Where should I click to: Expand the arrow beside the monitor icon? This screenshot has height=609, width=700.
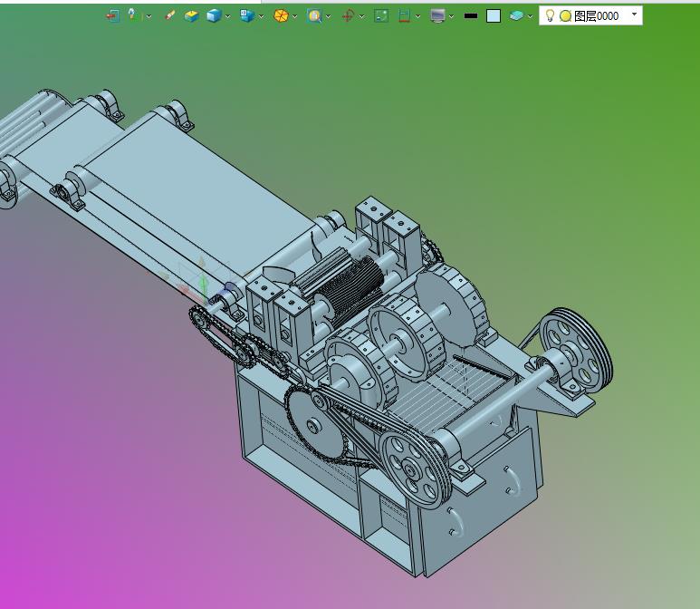tap(451, 15)
